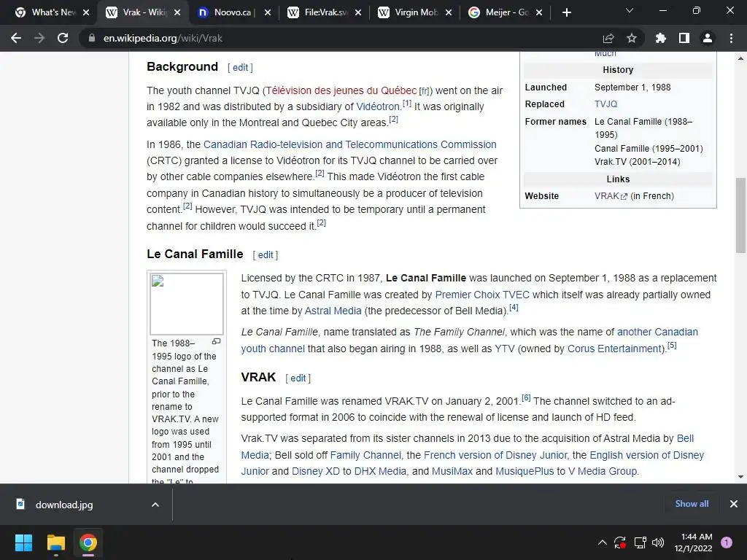Close the Noovo.ca tab
Screen dimensions: 747x560
(268, 12)
